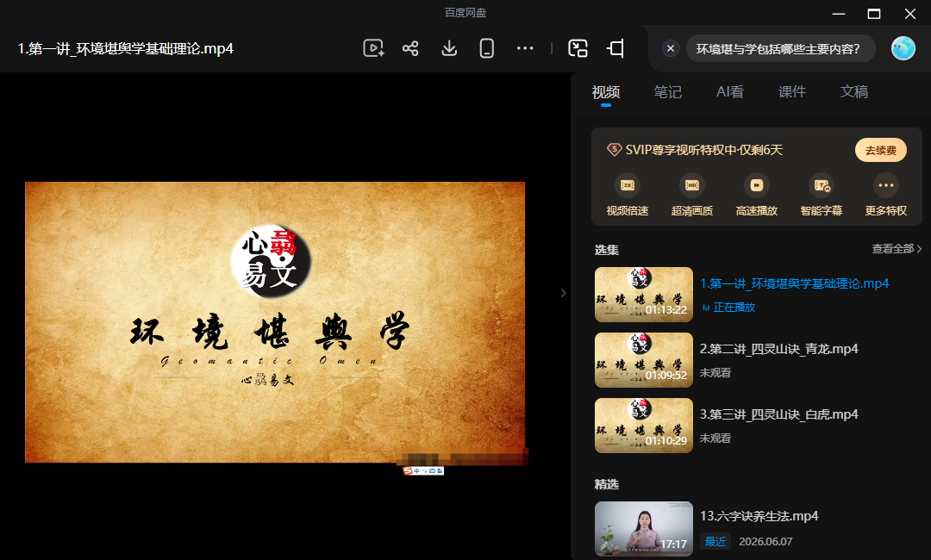
Task: Expand 查看全部 to view all episodes
Action: 897,249
